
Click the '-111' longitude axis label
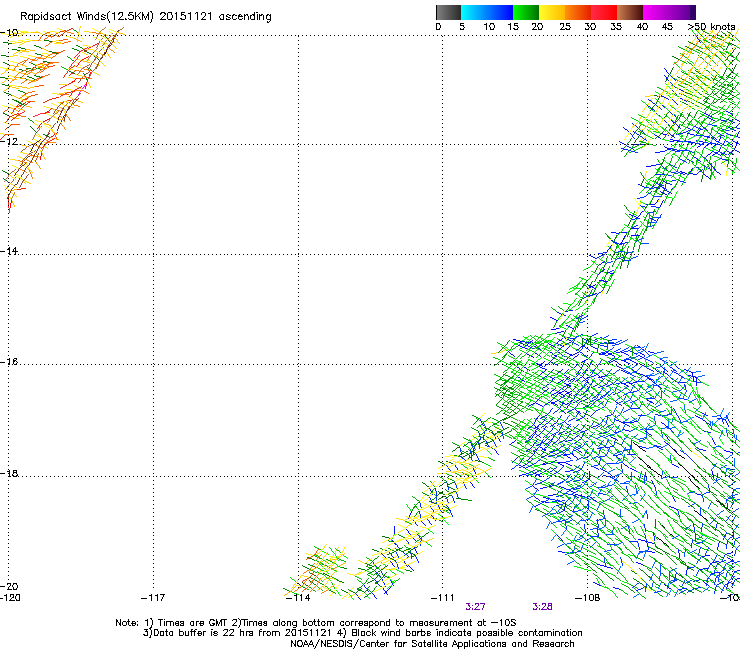pyautogui.click(x=442, y=598)
